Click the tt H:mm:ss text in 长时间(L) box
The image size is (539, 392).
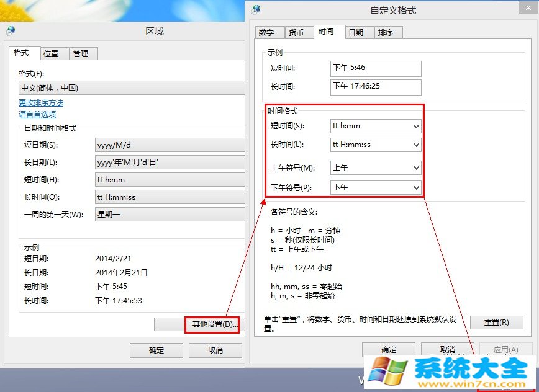tap(351, 145)
